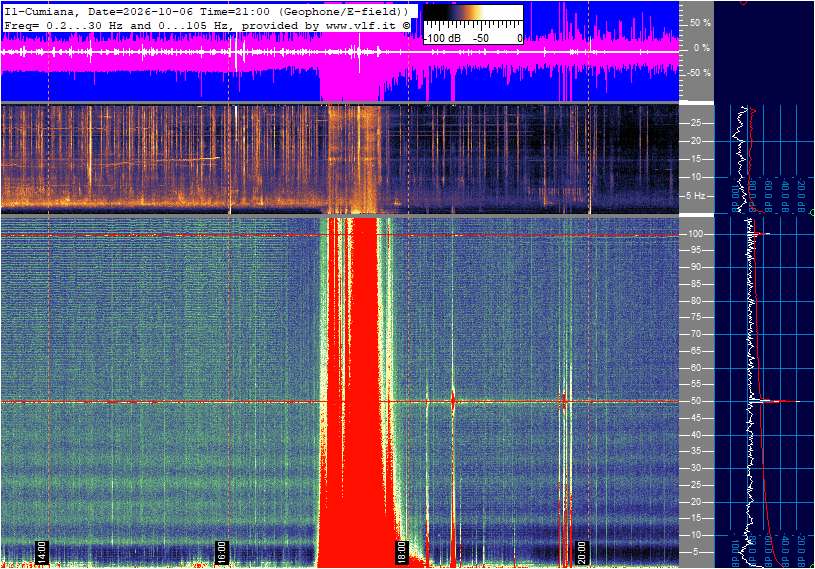
Task: Click the '40.0 dB' label in lower spectrum plot
Action: point(785,551)
